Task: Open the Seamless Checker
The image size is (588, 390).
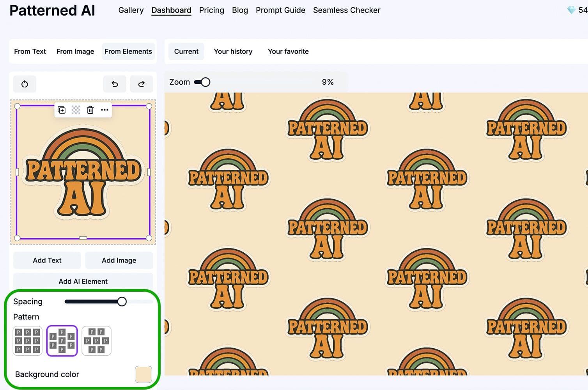Action: [347, 10]
